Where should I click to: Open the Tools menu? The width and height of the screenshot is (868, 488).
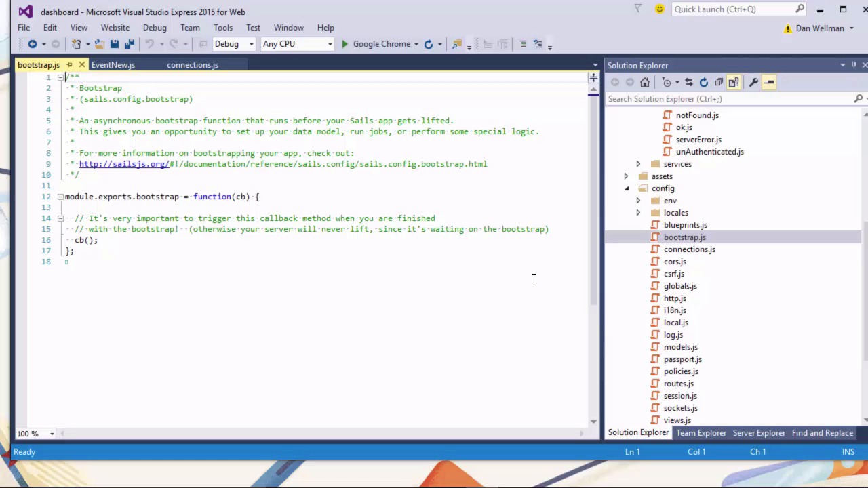pos(223,28)
